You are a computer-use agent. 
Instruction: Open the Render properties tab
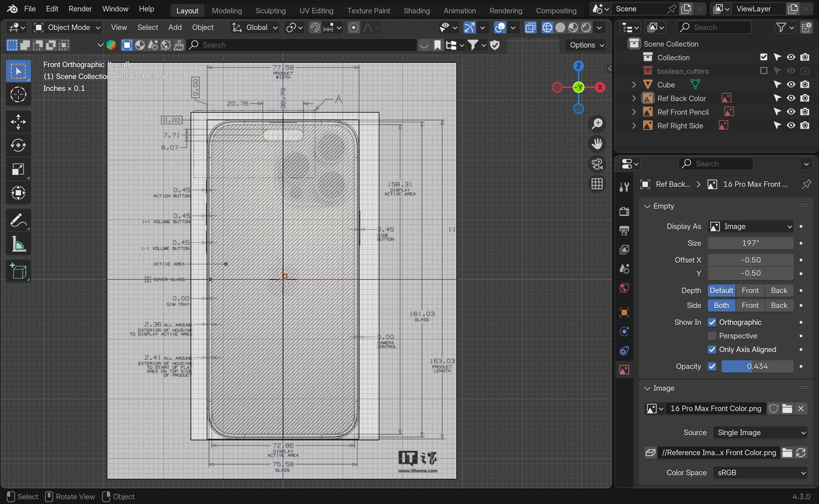(x=624, y=211)
